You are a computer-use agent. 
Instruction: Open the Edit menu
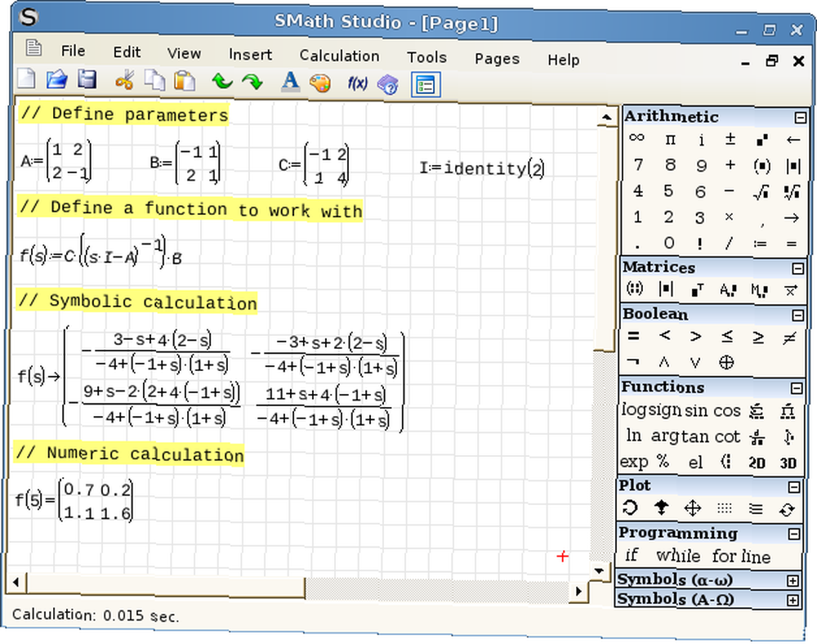[x=127, y=52]
